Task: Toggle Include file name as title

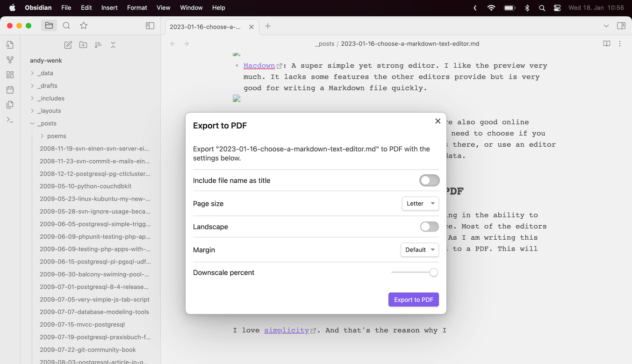Action: coord(429,180)
